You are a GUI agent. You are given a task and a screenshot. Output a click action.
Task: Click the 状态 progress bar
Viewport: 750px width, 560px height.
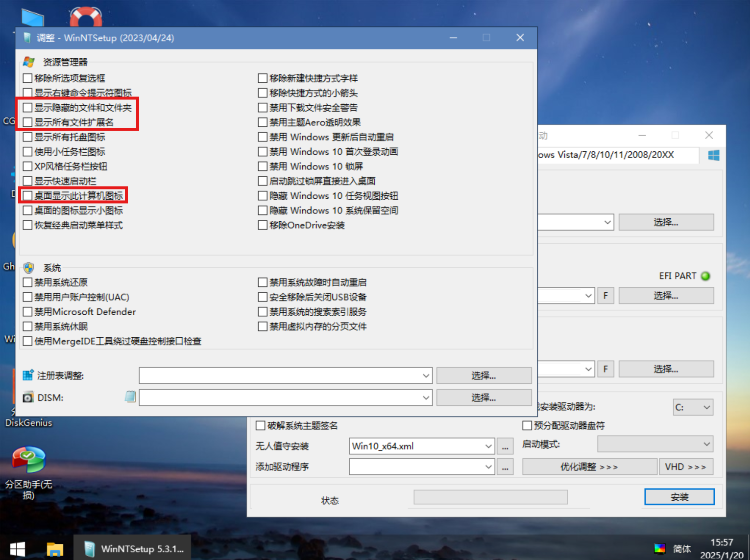point(490,497)
